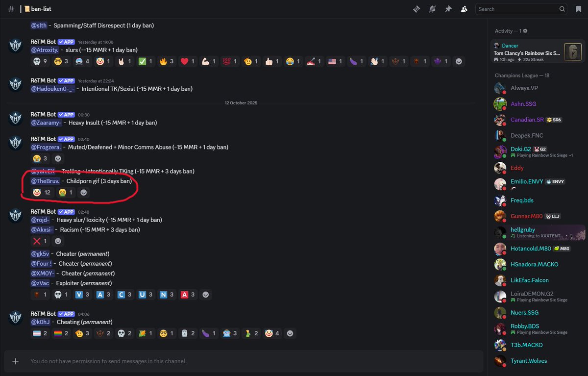Click Robby.BDS member avatar
588x376 pixels.
click(500, 328)
